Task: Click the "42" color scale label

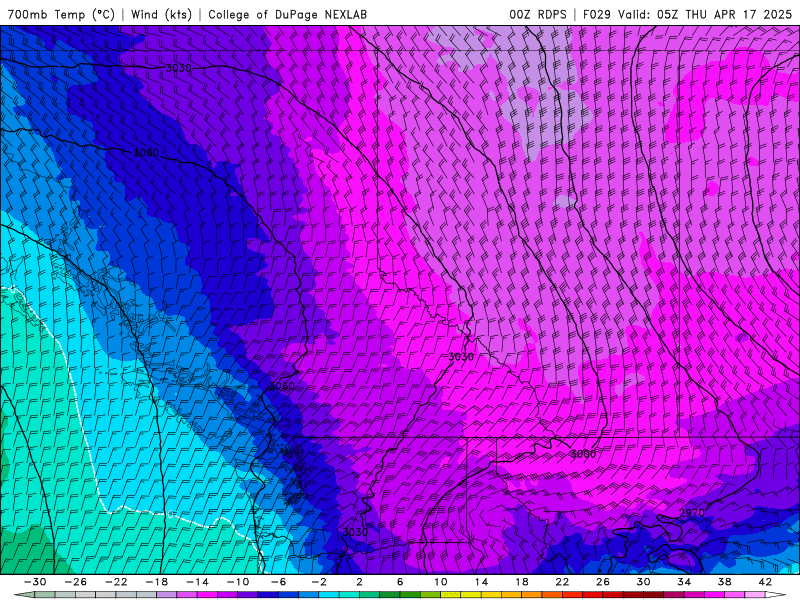Action: pos(765,582)
